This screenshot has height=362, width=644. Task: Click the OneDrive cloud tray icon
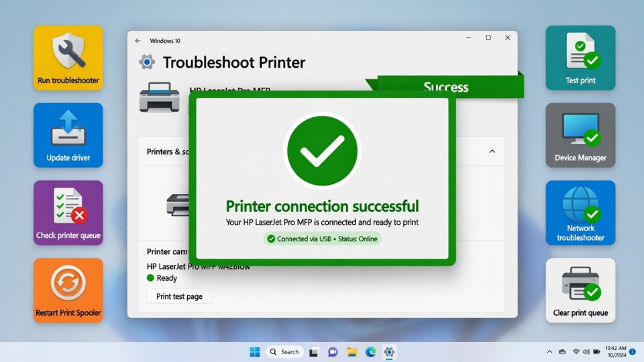[x=562, y=352]
